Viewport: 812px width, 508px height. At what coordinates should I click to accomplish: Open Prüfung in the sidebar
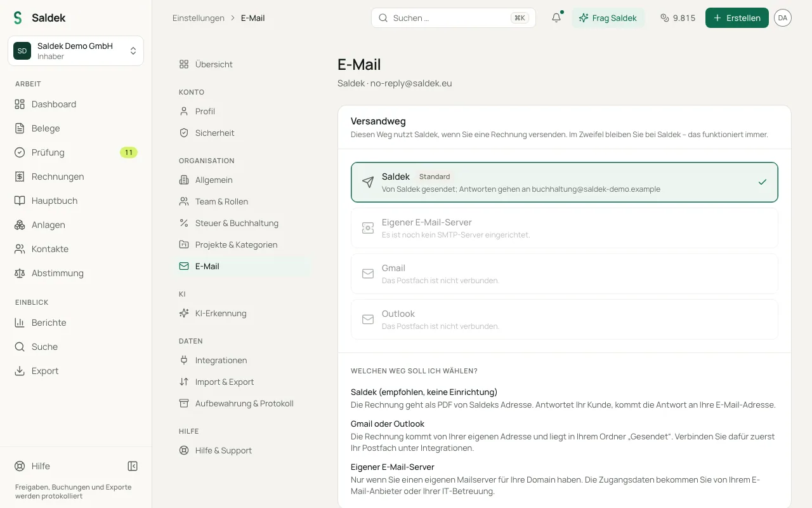[75, 152]
